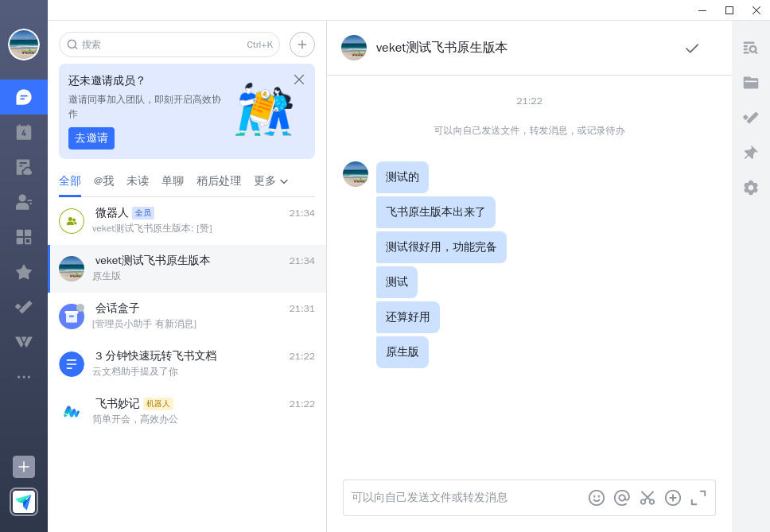Click the short 测试 message bubble
The height and width of the screenshot is (532, 770).
pyautogui.click(x=397, y=282)
